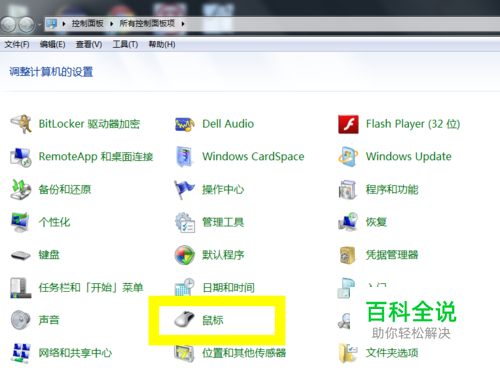Expand the breadcrumb arrow after 所有控制面板项
500x372 pixels.
tap(183, 24)
